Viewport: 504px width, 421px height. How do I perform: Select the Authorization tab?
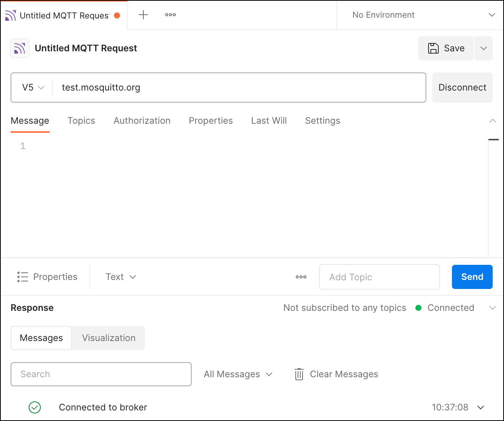point(142,121)
